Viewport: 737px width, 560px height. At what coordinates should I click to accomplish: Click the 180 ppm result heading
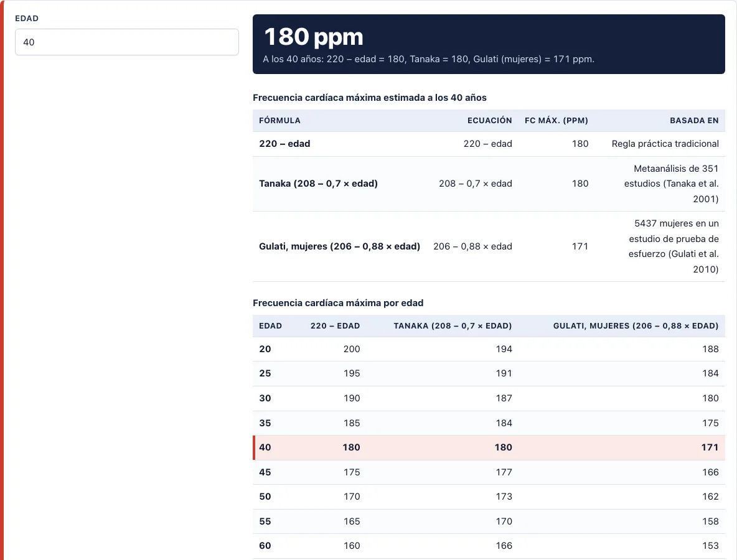[x=314, y=37]
